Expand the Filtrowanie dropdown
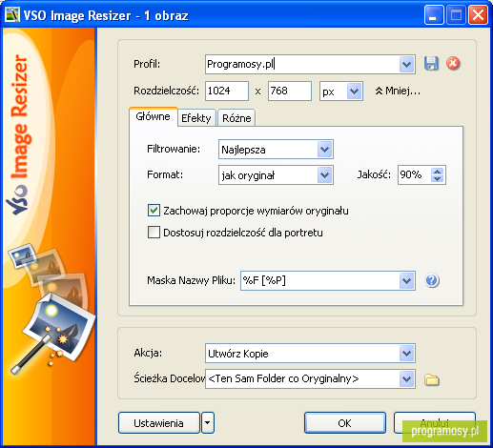 coord(324,150)
